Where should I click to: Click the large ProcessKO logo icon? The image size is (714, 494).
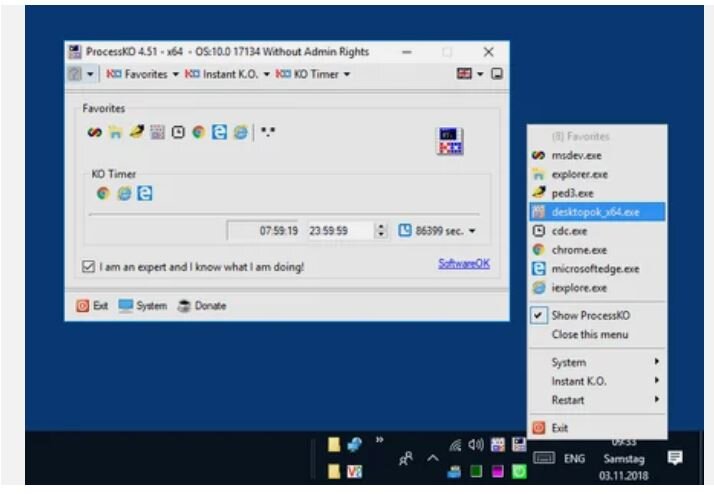[450, 141]
